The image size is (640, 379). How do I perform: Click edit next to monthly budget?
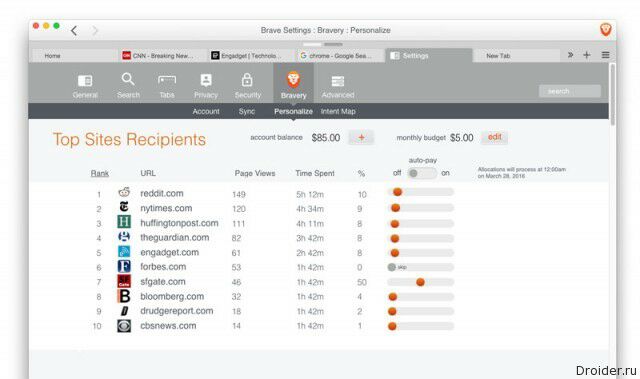(x=494, y=137)
